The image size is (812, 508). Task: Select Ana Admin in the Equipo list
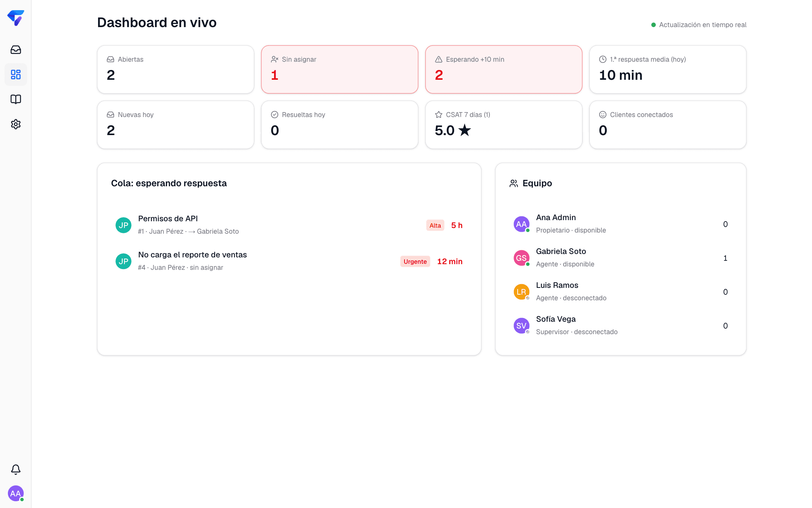pyautogui.click(x=621, y=224)
